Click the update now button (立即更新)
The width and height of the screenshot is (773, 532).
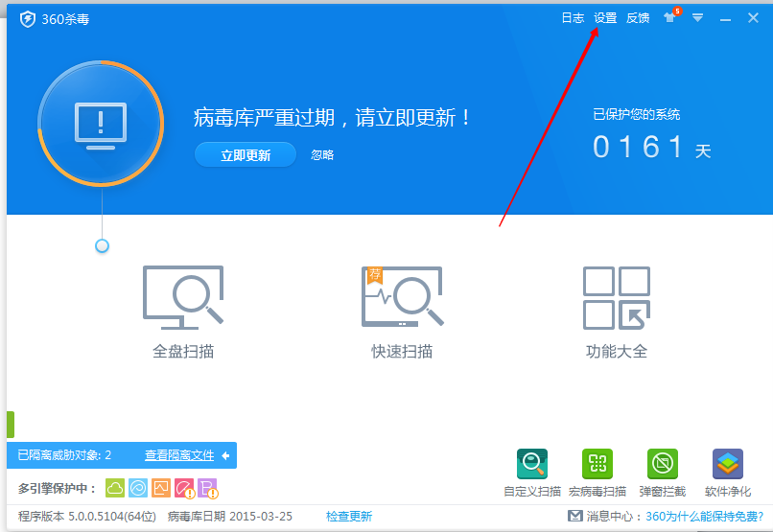(246, 155)
